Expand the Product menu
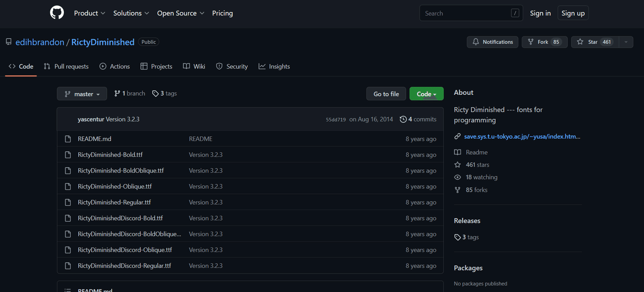This screenshot has width=644, height=292. coord(89,13)
